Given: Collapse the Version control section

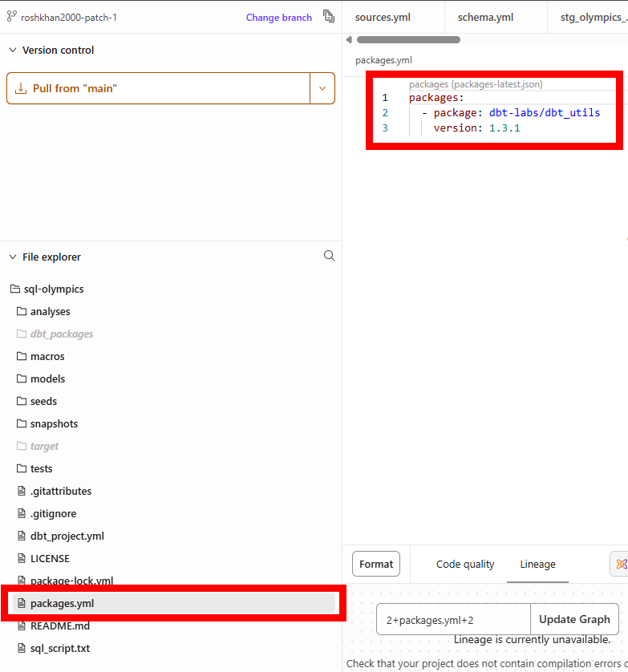Looking at the screenshot, I should tap(13, 50).
